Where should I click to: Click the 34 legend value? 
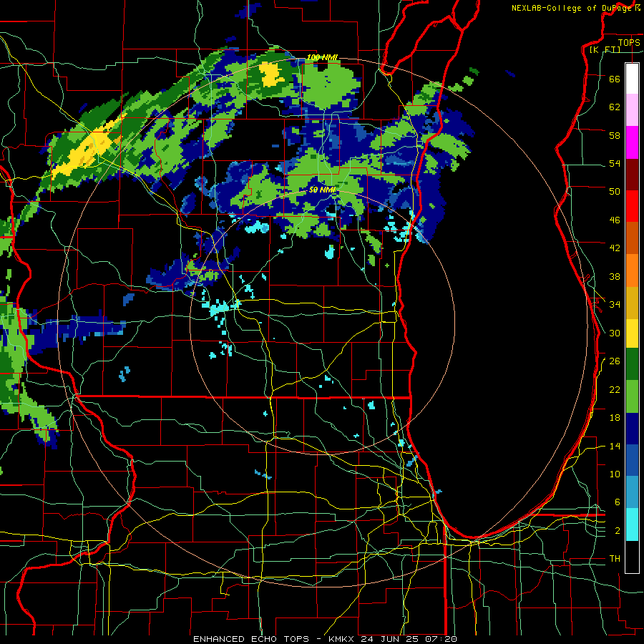pyautogui.click(x=615, y=304)
